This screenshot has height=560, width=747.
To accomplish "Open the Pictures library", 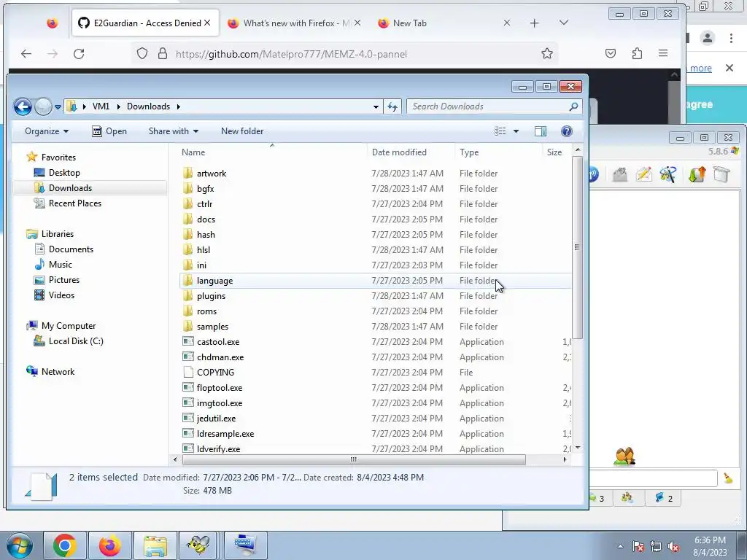I will (57, 280).
